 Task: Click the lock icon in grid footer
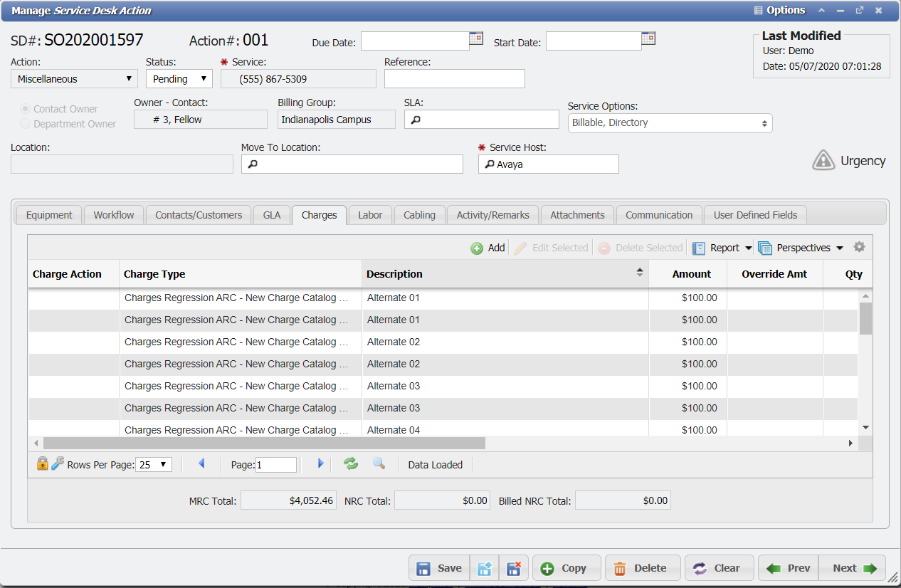click(42, 463)
